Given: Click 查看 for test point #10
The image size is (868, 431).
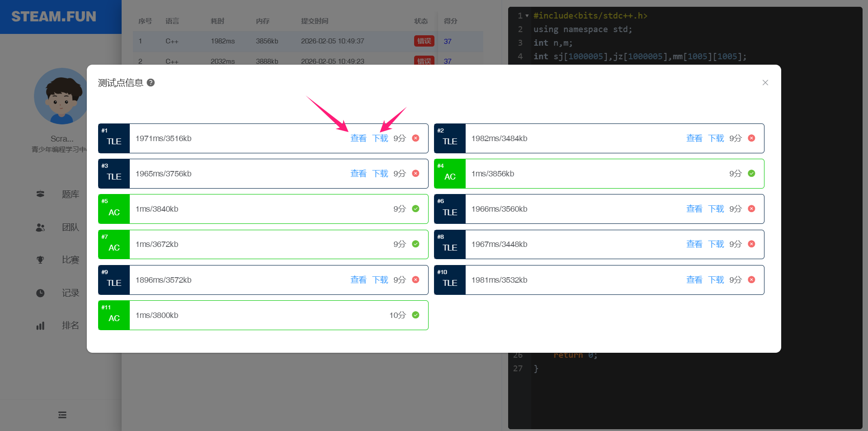Looking at the screenshot, I should click(x=694, y=280).
